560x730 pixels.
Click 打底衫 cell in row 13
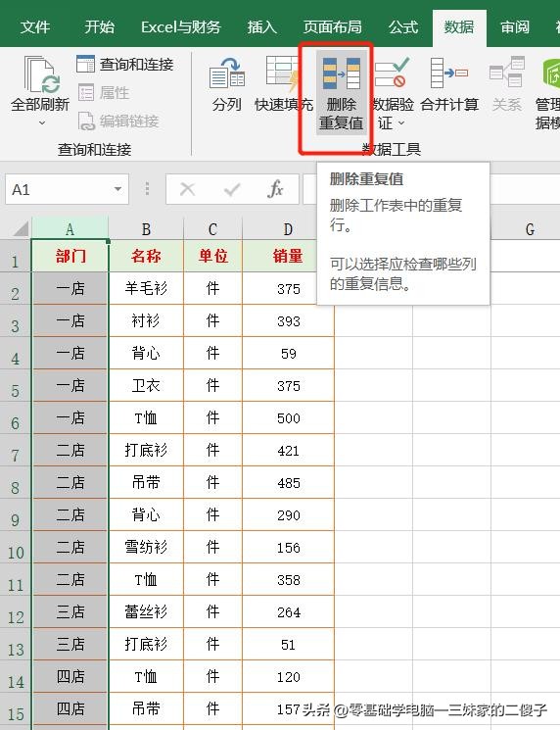[x=146, y=645]
